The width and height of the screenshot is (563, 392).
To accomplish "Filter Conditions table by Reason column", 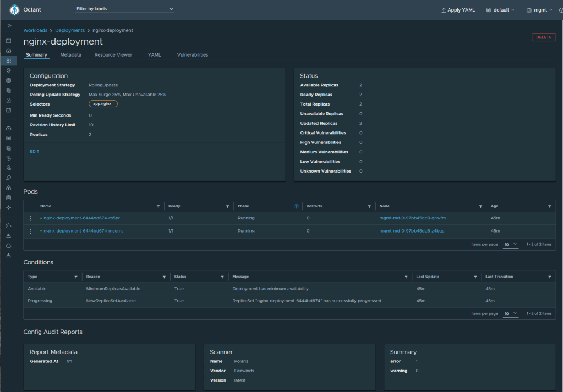I will coord(163,277).
